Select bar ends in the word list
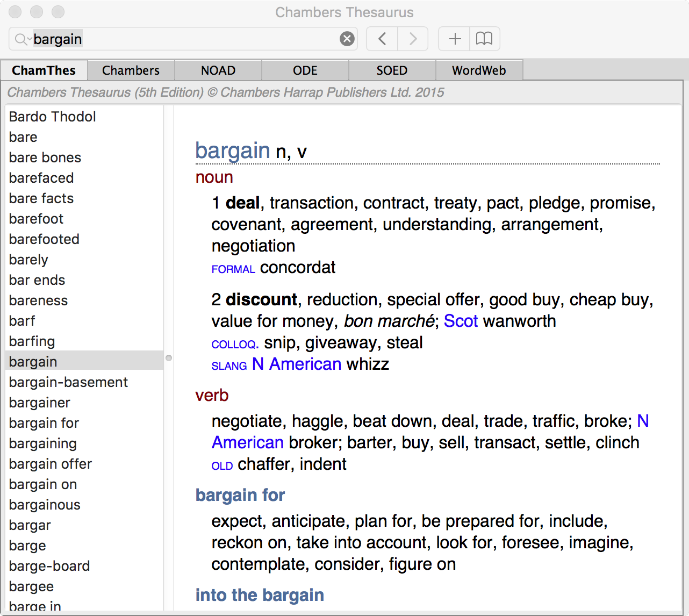 pyautogui.click(x=84, y=280)
